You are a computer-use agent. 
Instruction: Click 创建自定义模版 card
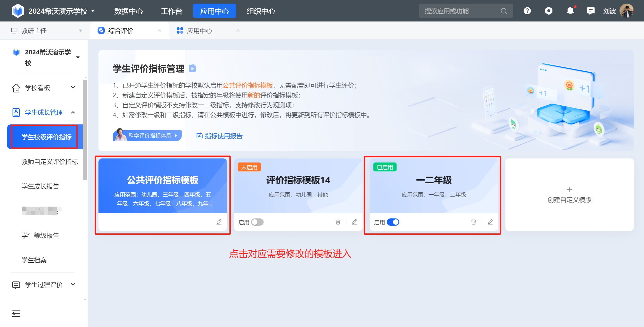569,194
